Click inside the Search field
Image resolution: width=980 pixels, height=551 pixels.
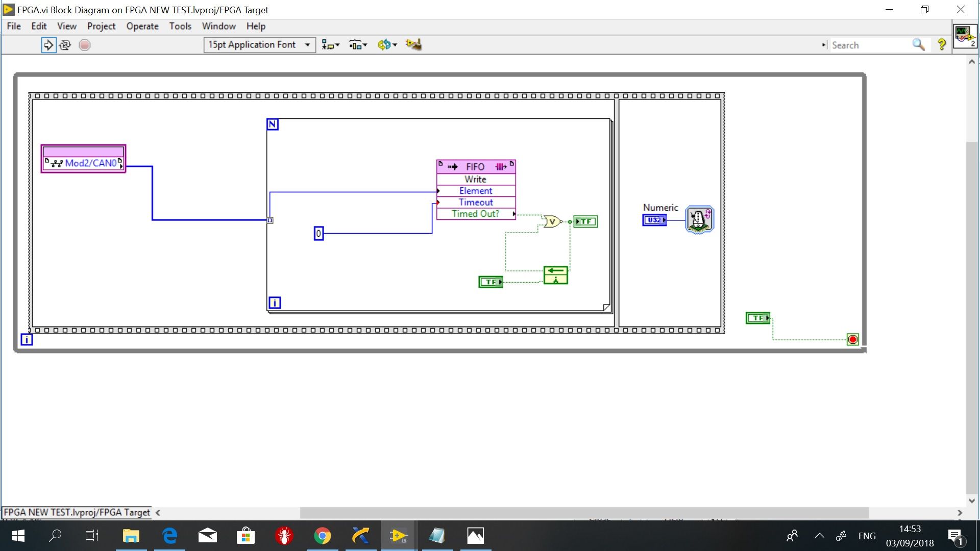click(870, 45)
